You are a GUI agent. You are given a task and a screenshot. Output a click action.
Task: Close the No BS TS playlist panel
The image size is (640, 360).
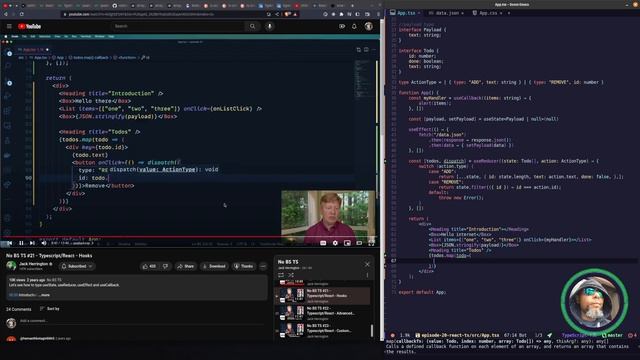[367, 264]
